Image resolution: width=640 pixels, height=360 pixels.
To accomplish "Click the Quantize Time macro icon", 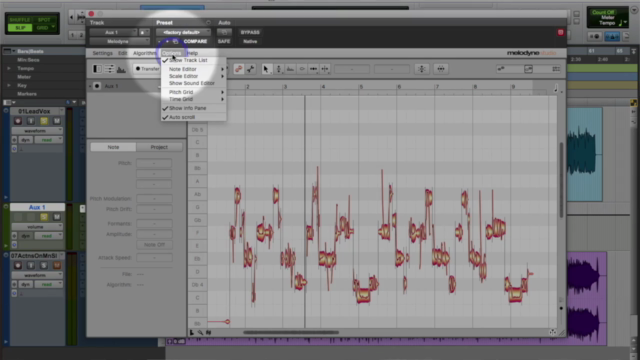I will [441, 69].
